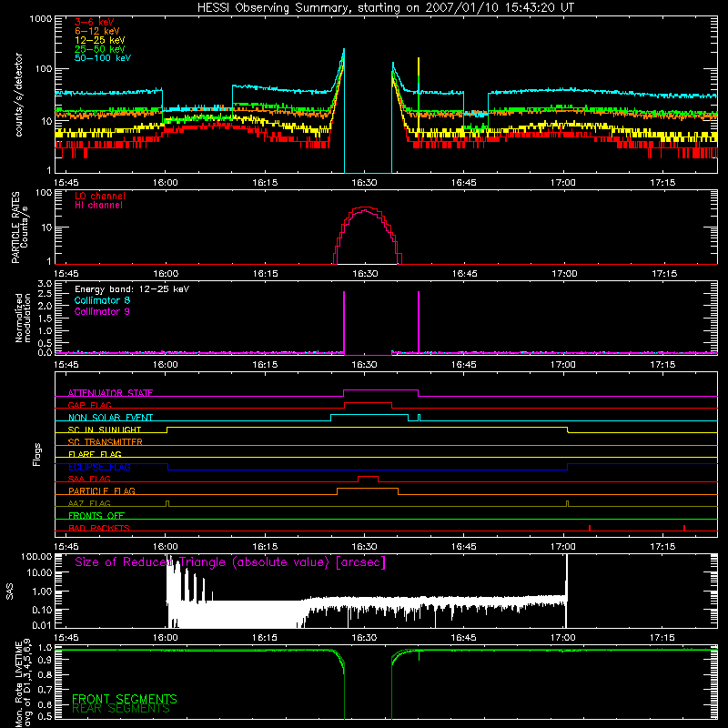Click the 'SAA_FLAG' label

89,479
